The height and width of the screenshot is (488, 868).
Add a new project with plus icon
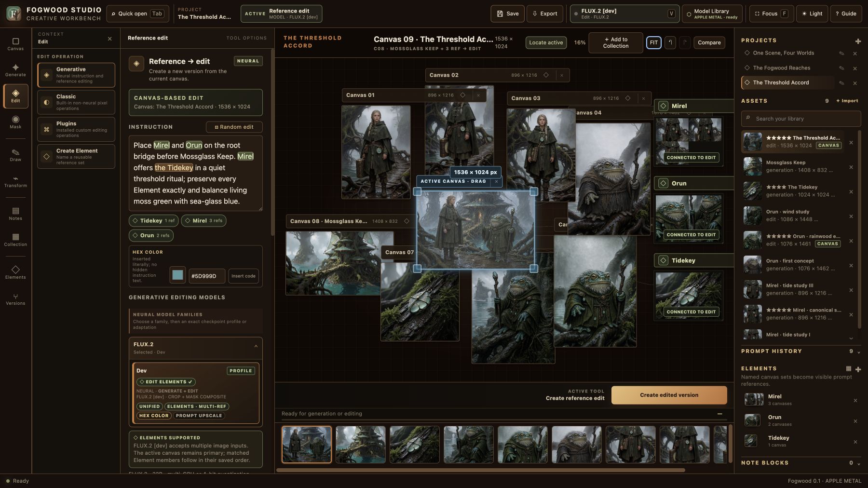click(x=858, y=41)
